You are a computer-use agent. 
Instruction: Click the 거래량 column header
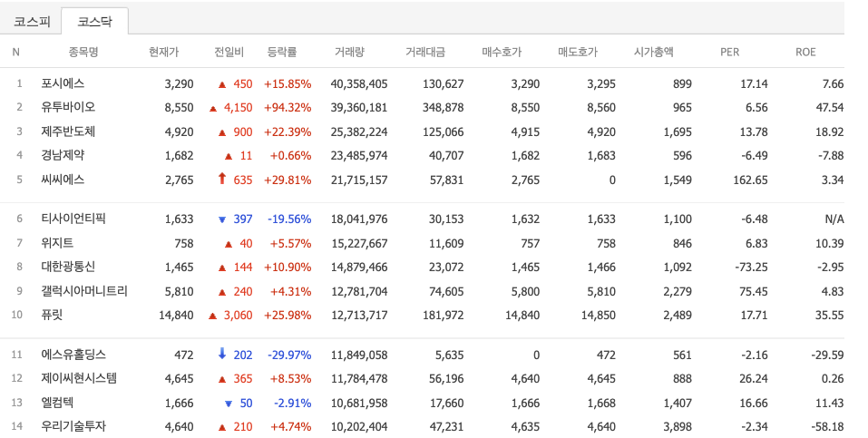tap(349, 52)
